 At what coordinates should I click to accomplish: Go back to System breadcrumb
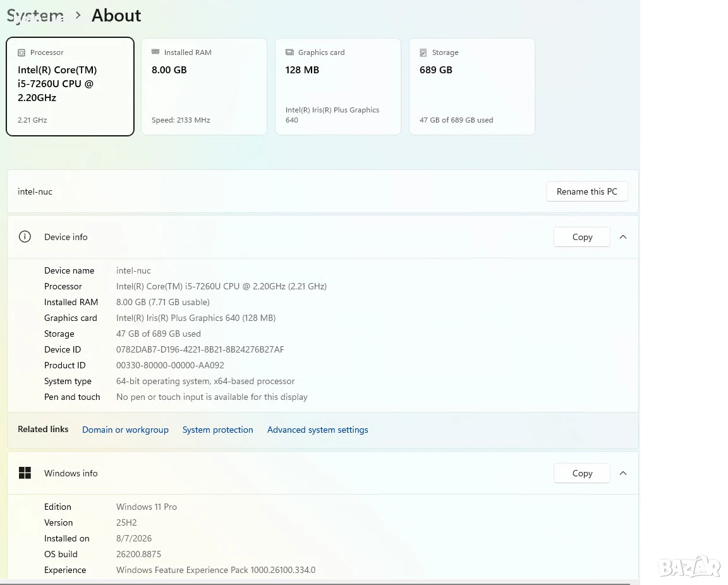point(35,16)
